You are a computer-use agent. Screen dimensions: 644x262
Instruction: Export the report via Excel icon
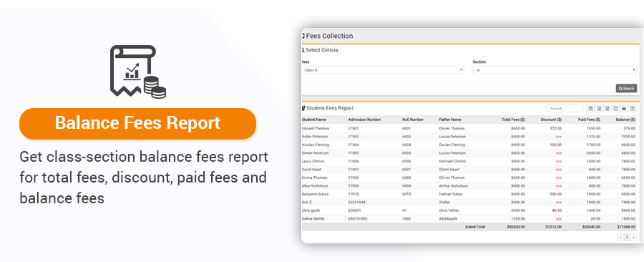(x=599, y=108)
